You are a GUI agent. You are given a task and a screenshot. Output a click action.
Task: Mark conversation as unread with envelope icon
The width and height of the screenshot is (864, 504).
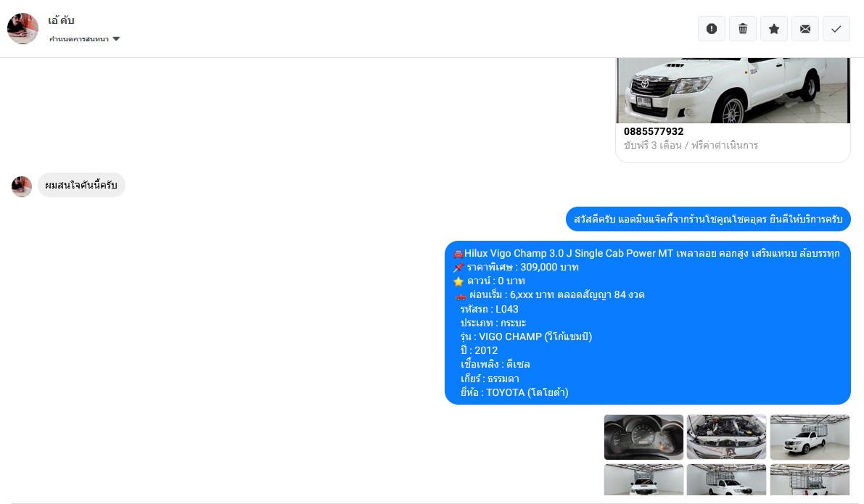pos(805,28)
